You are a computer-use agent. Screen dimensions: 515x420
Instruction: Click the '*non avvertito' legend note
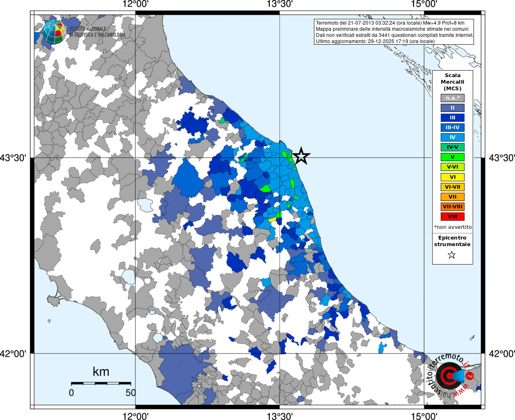pyautogui.click(x=453, y=227)
